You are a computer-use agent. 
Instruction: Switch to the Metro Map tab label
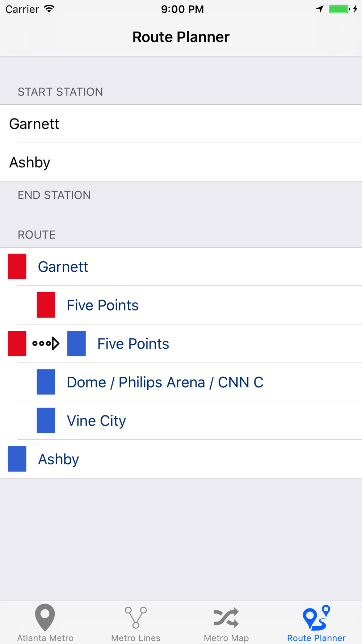[226, 638]
